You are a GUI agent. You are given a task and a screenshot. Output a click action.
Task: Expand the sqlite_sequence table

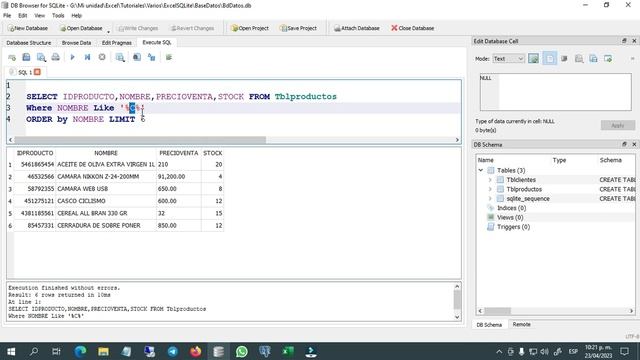(490, 198)
